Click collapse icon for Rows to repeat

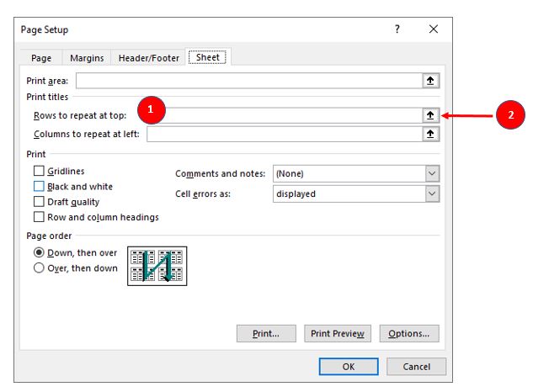tap(430, 115)
